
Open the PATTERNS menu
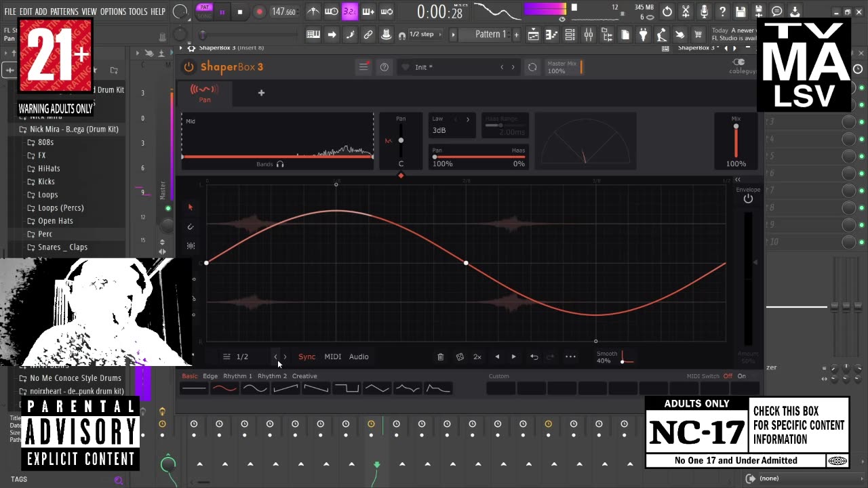(64, 12)
